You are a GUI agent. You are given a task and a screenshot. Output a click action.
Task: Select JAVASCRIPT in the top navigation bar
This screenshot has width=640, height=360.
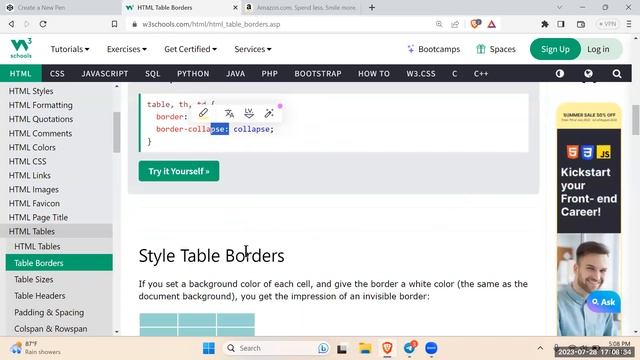[x=104, y=73]
